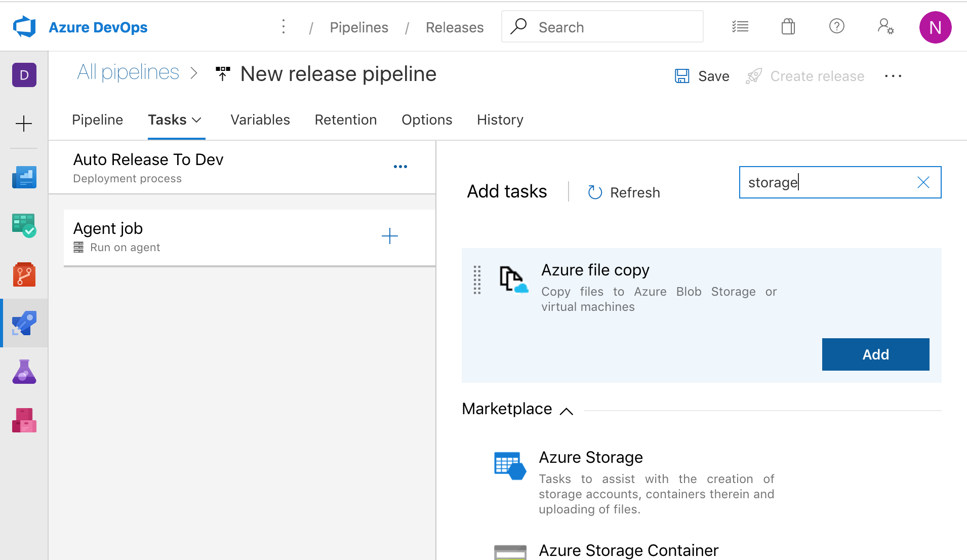
Task: Open Auto Release To Dev options ellipsis
Action: click(400, 167)
